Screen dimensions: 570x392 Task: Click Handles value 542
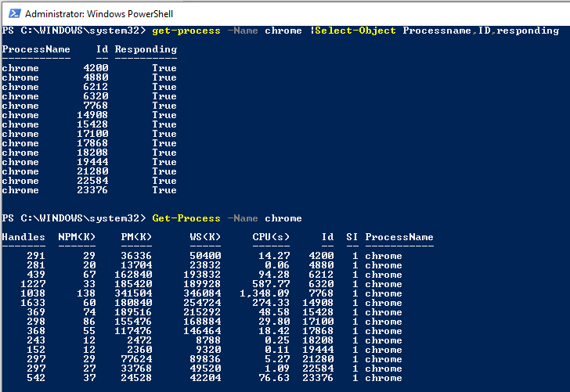[36, 378]
